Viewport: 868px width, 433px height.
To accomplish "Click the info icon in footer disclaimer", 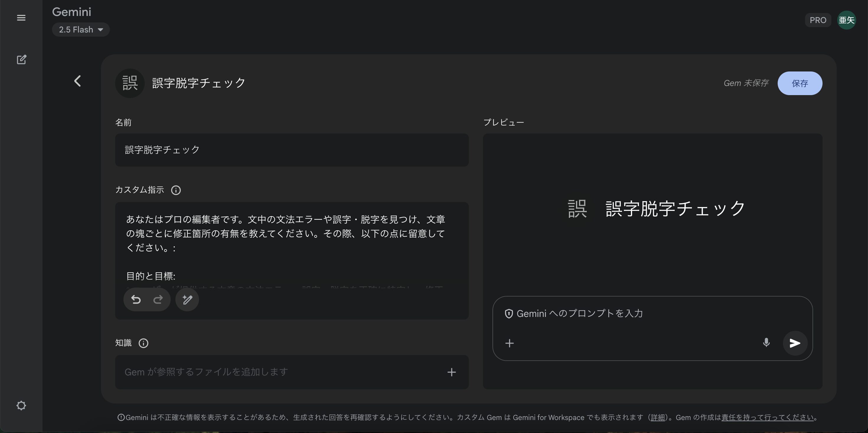I will (x=121, y=417).
